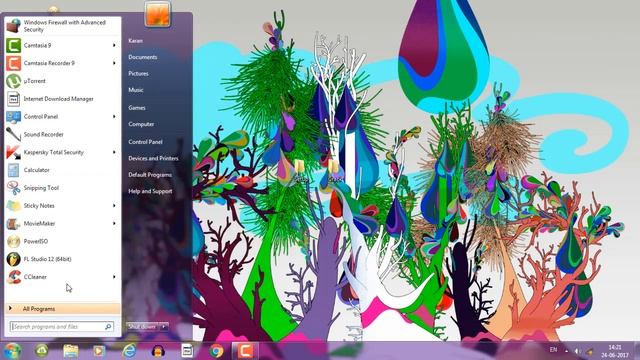This screenshot has width=640, height=360.
Task: Click the uTorrent program name text
Action: coord(35,81)
